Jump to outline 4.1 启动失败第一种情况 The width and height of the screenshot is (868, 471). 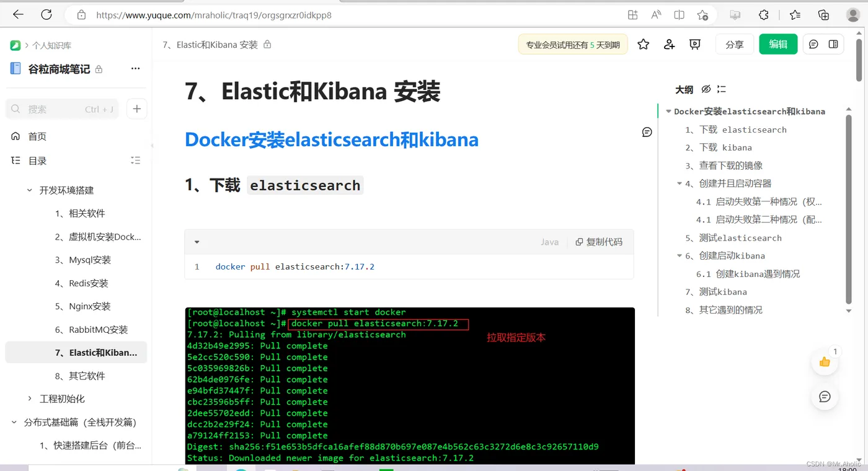[x=759, y=201]
